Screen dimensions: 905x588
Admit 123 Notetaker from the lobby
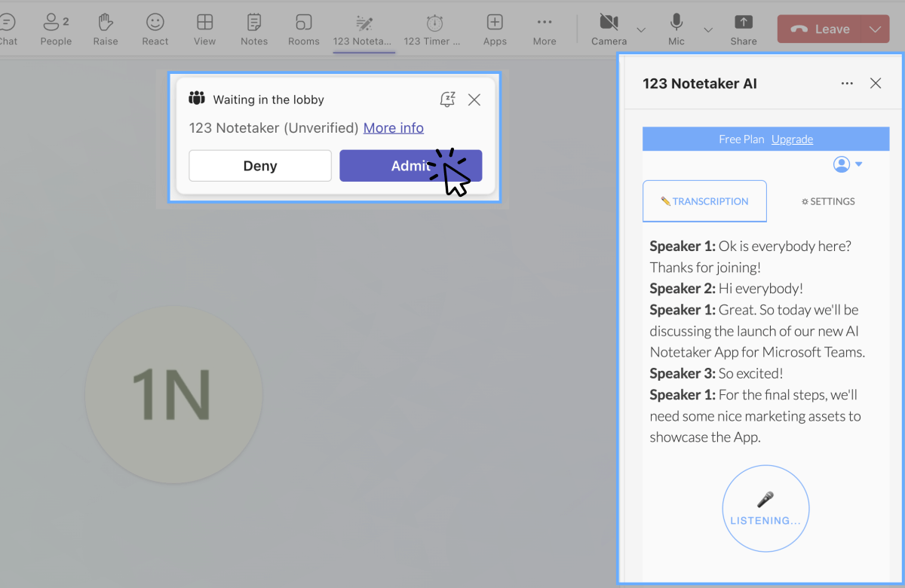point(410,166)
